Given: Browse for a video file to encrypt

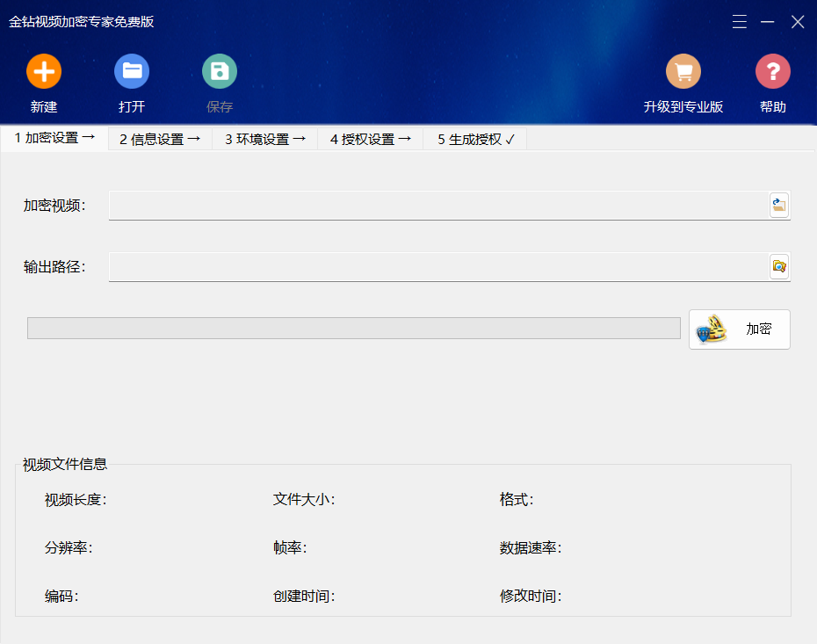Looking at the screenshot, I should pyautogui.click(x=779, y=205).
